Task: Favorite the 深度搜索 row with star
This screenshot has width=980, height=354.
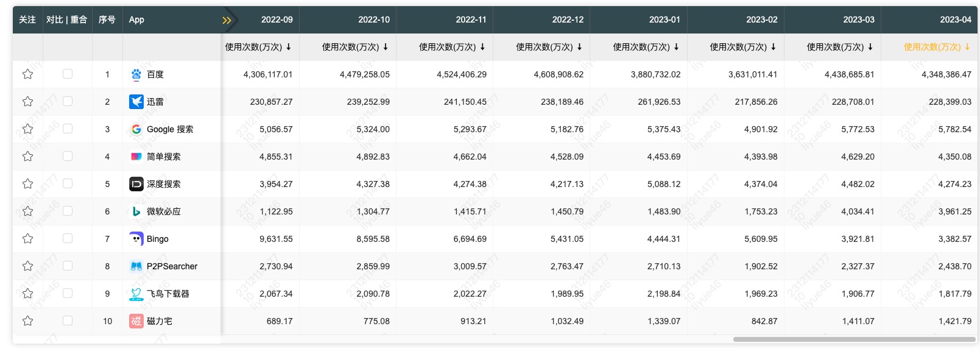Action: (27, 184)
